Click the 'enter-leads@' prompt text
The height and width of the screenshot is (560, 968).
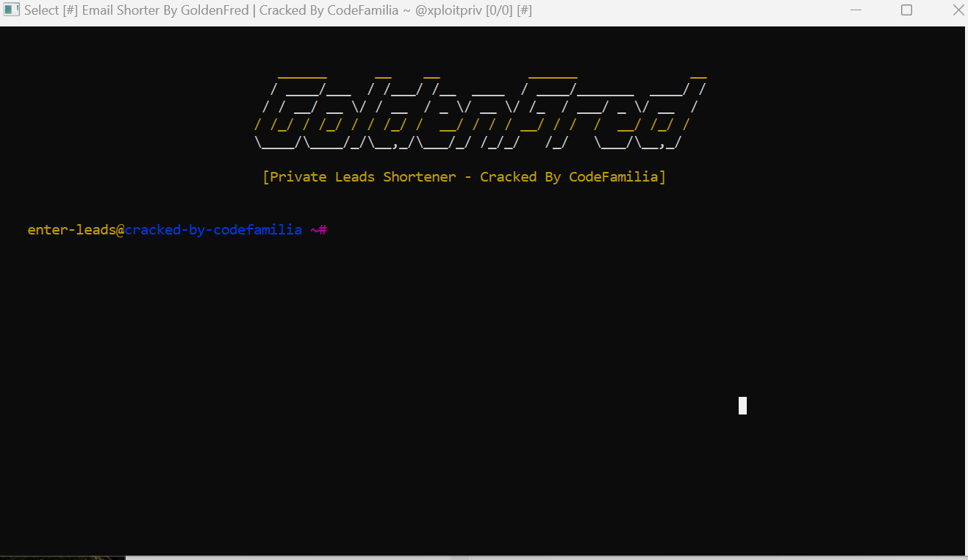coord(76,230)
